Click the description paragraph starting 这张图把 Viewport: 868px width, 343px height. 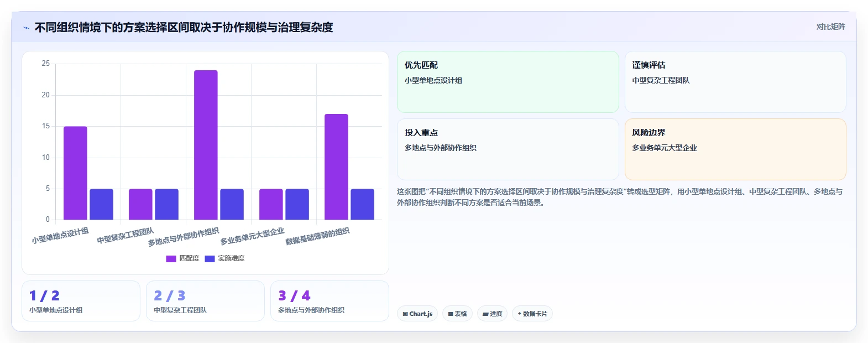coord(619,197)
